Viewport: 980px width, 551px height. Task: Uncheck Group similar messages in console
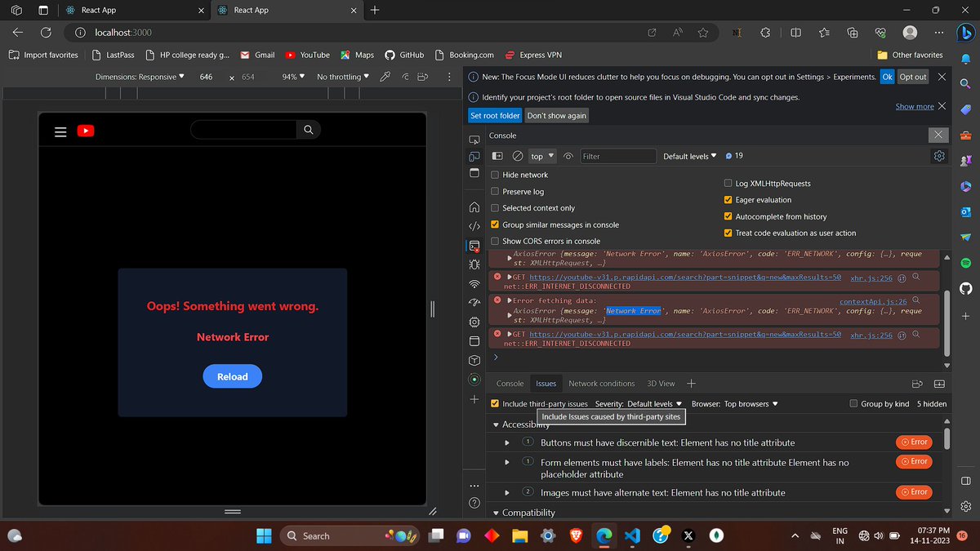tap(495, 224)
